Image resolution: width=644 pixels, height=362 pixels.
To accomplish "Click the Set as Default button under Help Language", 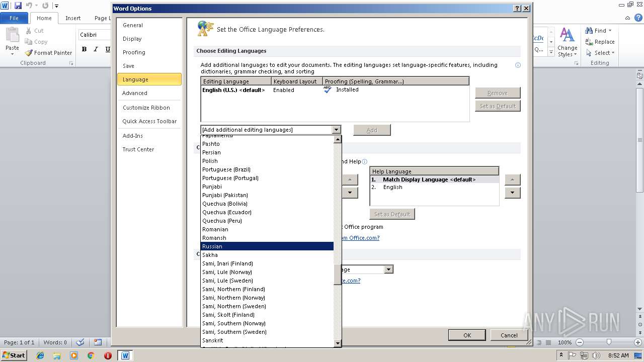I will [392, 214].
